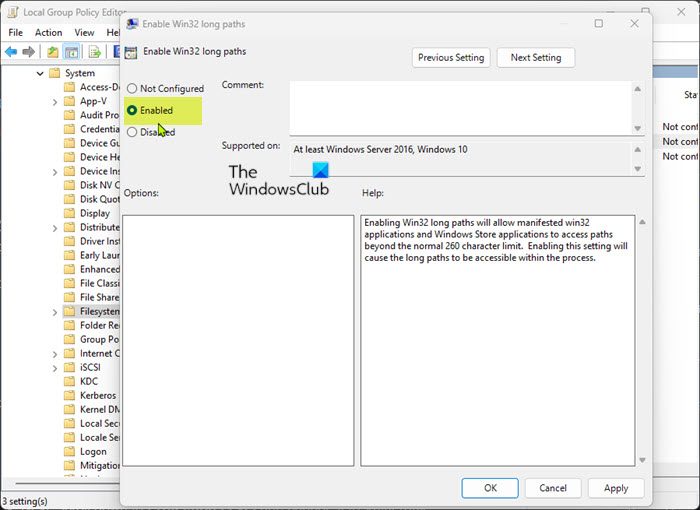Expand the App-V tree node

coord(54,102)
